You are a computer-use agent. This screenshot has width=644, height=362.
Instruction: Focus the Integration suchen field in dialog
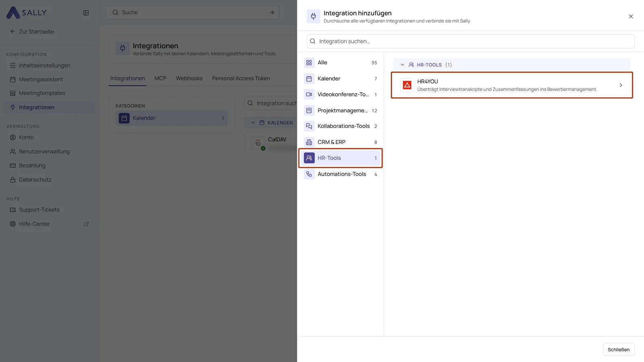471,41
